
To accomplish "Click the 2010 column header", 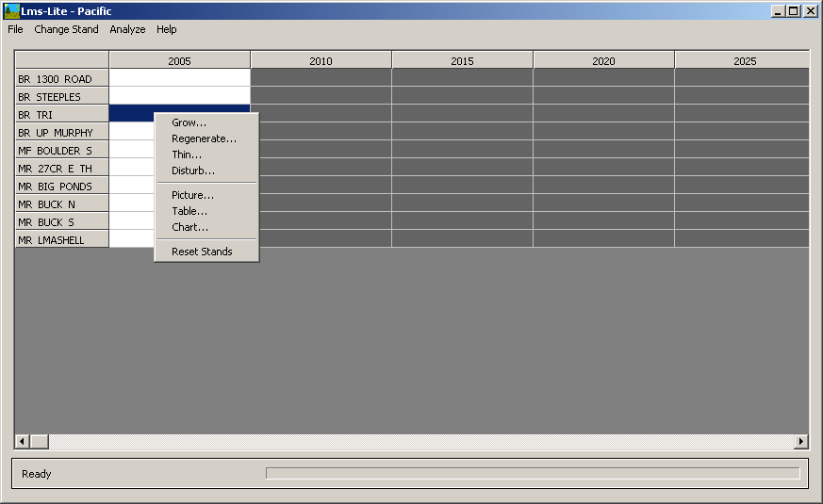I will [321, 61].
